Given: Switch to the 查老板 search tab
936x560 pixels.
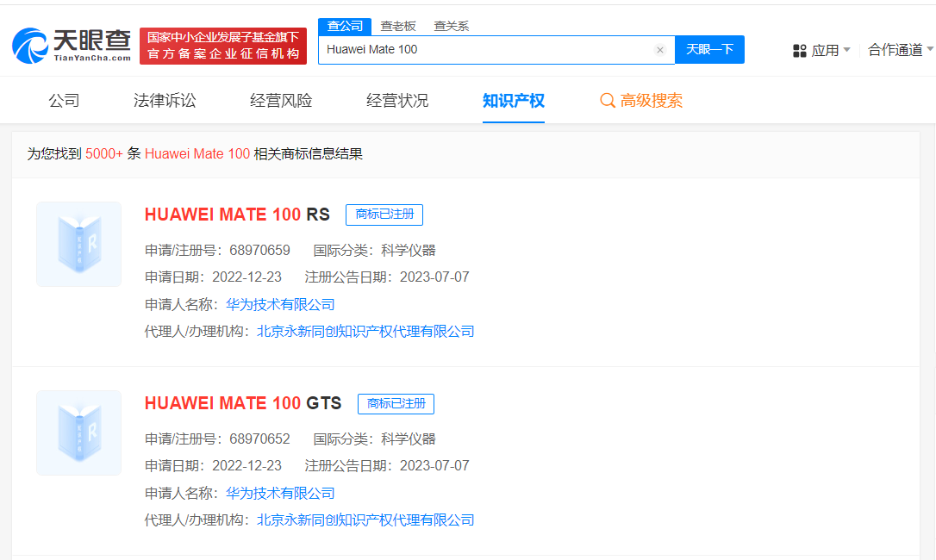Looking at the screenshot, I should tap(397, 26).
